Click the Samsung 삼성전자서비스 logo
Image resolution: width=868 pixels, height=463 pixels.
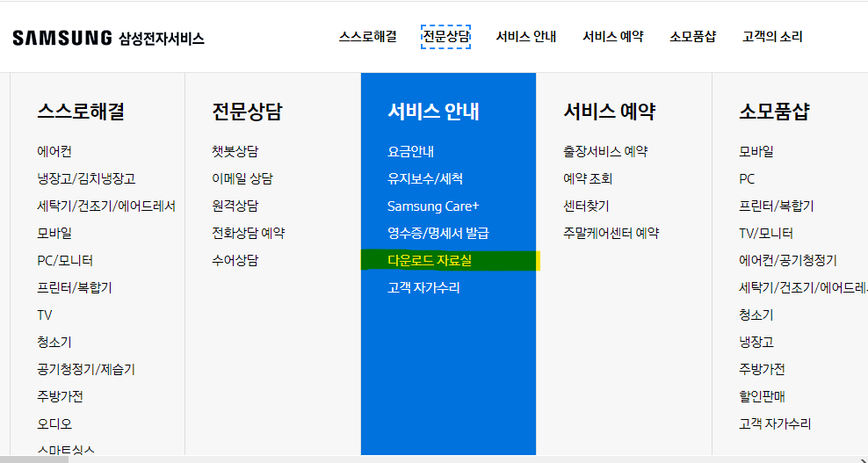pyautogui.click(x=108, y=38)
